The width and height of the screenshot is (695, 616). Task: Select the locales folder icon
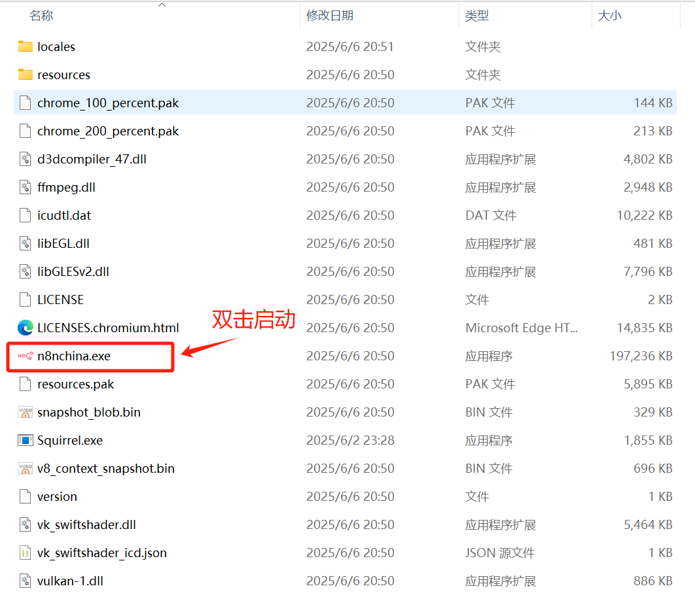coord(26,46)
